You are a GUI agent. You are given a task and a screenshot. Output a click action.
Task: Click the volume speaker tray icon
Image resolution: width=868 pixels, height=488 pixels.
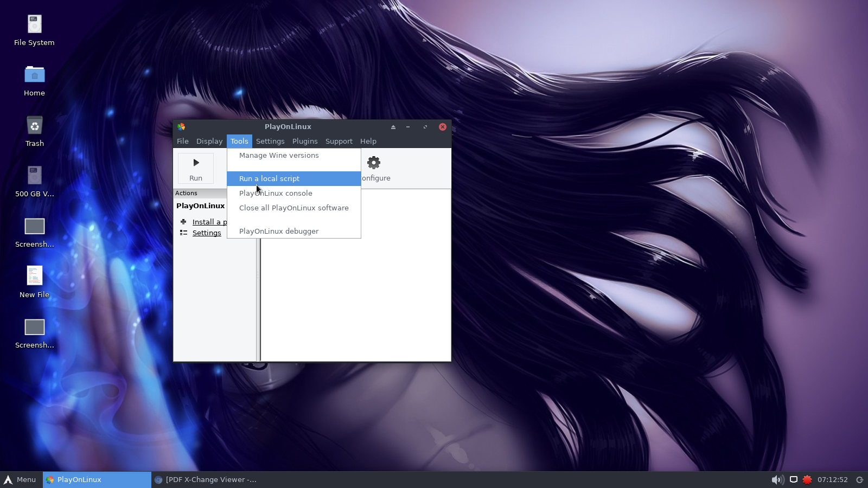click(777, 480)
